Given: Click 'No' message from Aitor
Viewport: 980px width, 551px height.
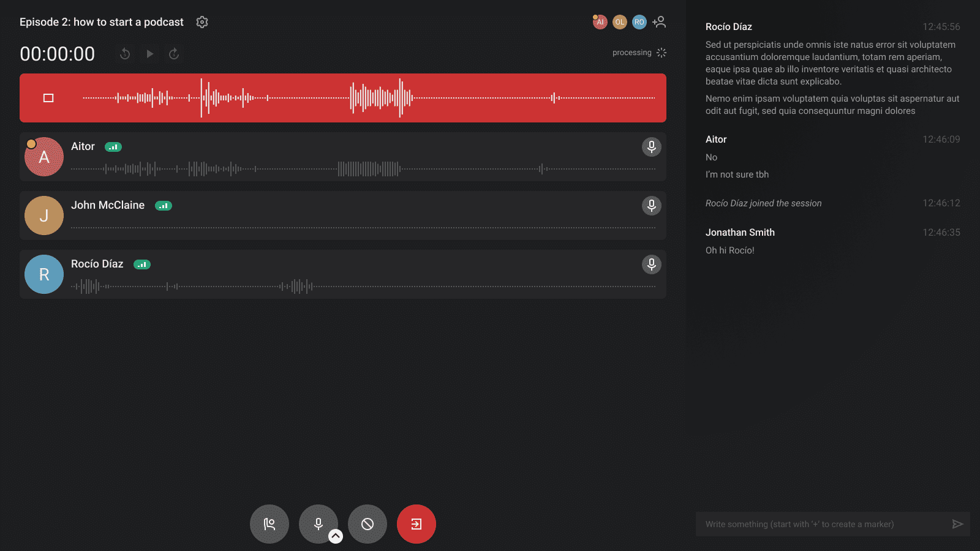Looking at the screenshot, I should 711,157.
